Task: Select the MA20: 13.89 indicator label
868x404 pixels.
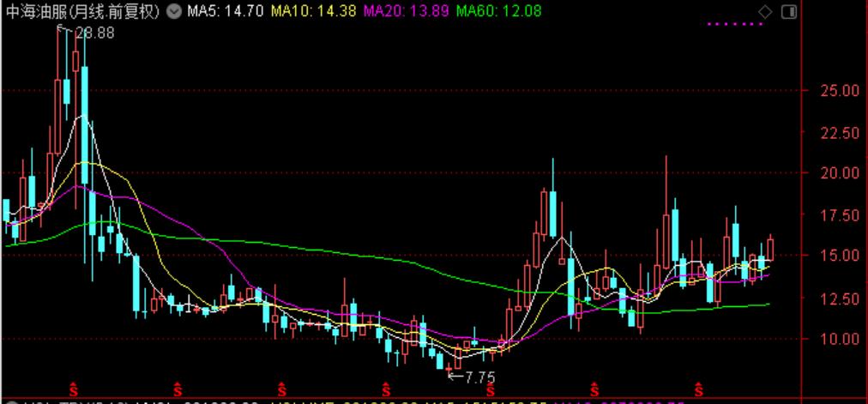Action: (x=406, y=11)
